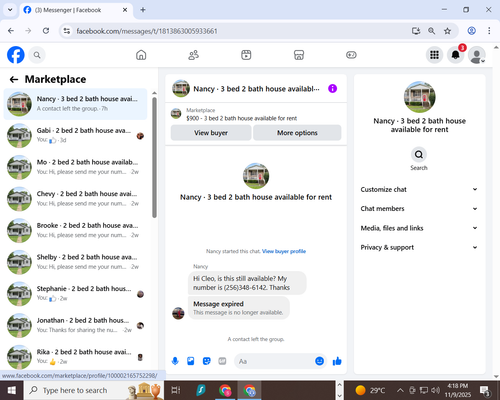
Task: Click the browser address bar URL
Action: (147, 31)
